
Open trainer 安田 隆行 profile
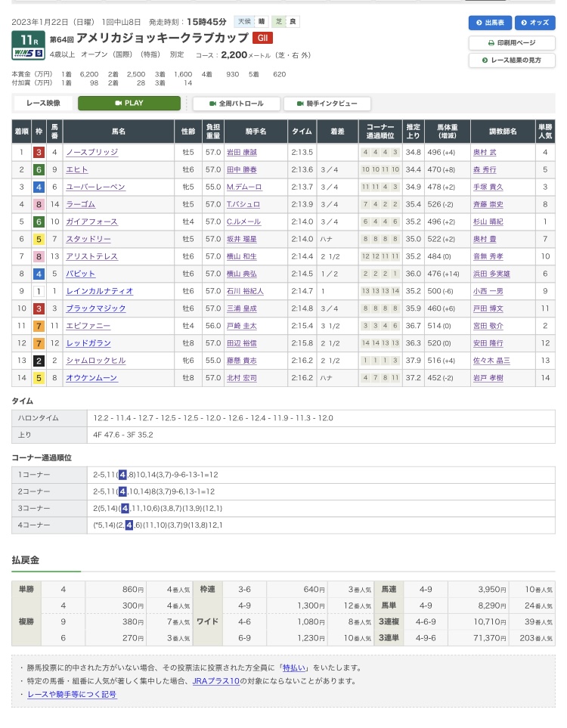488,343
